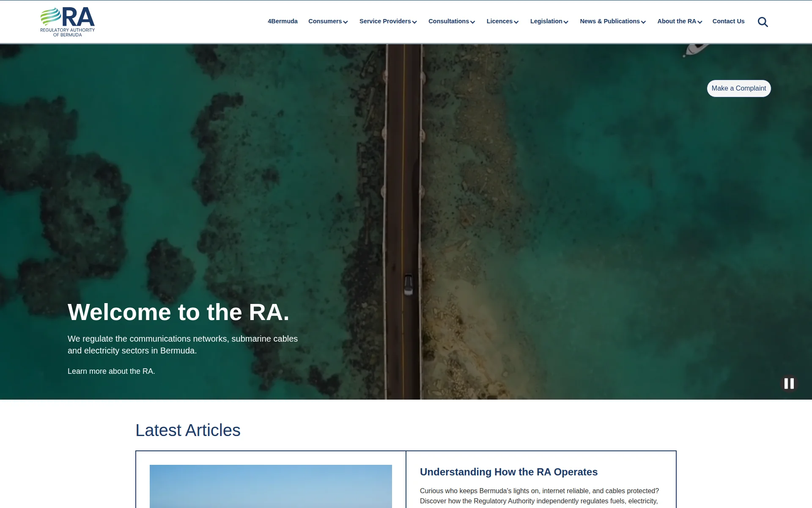Image resolution: width=812 pixels, height=508 pixels.
Task: Expand the Consultations dropdown
Action: click(451, 21)
